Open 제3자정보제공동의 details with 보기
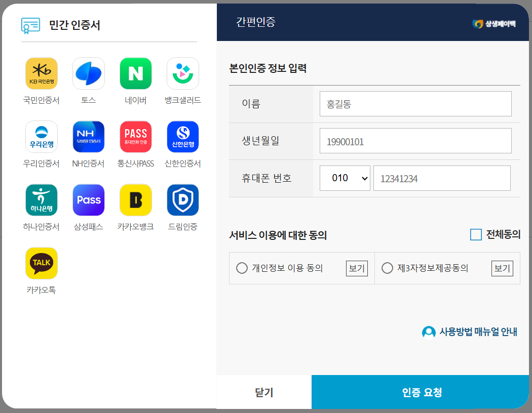Image resolution: width=532 pixels, height=413 pixels. click(x=502, y=268)
